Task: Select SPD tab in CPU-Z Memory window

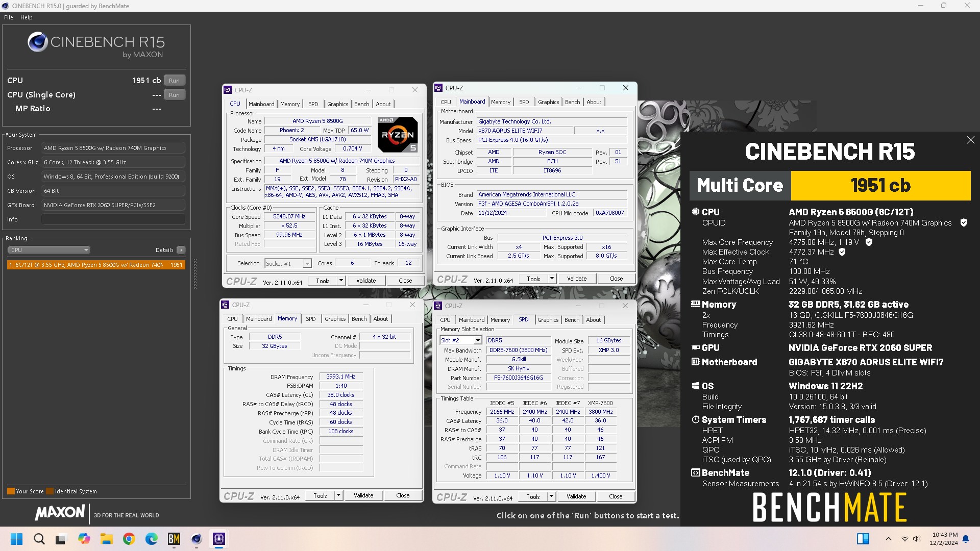Action: click(310, 319)
